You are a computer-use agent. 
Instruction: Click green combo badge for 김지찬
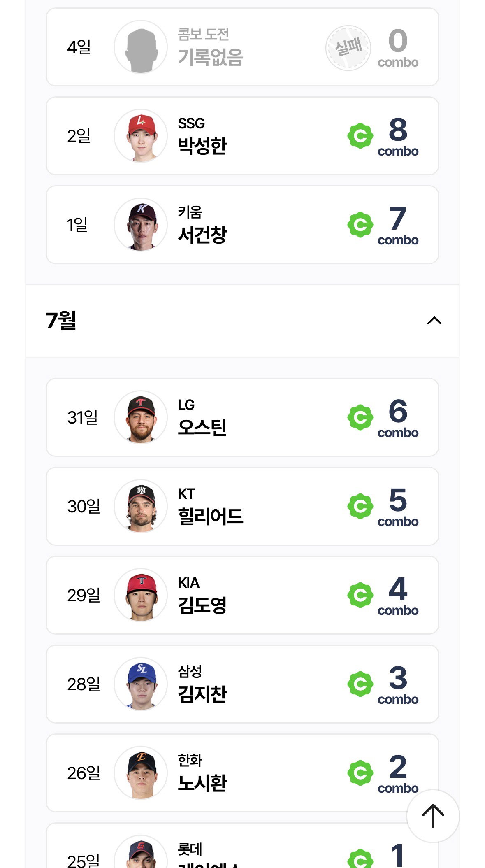360,684
